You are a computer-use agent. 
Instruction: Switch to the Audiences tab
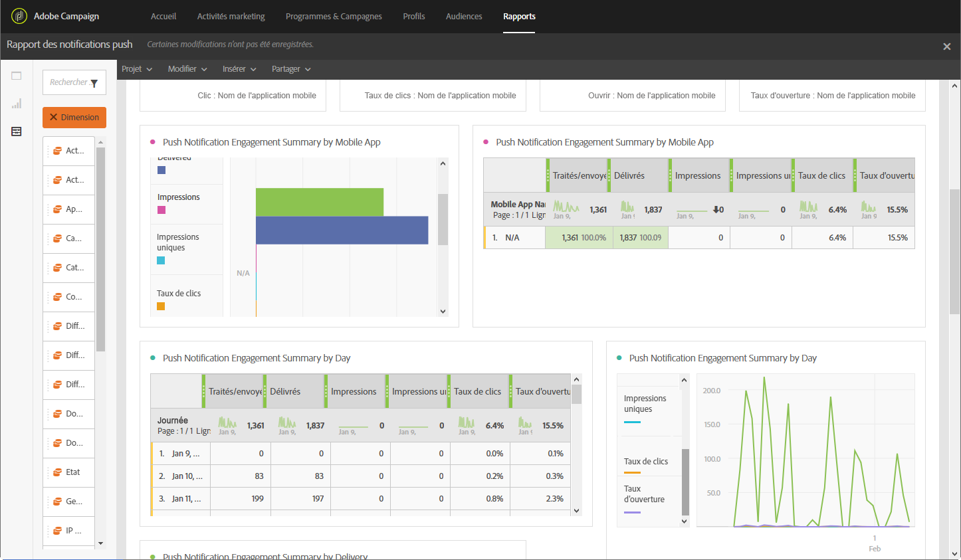click(464, 17)
